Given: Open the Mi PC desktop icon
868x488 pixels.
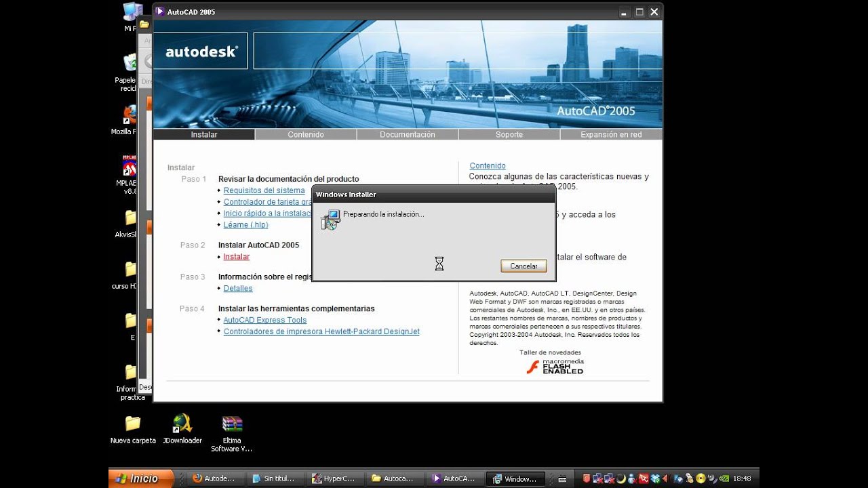Looking at the screenshot, I should click(x=131, y=17).
